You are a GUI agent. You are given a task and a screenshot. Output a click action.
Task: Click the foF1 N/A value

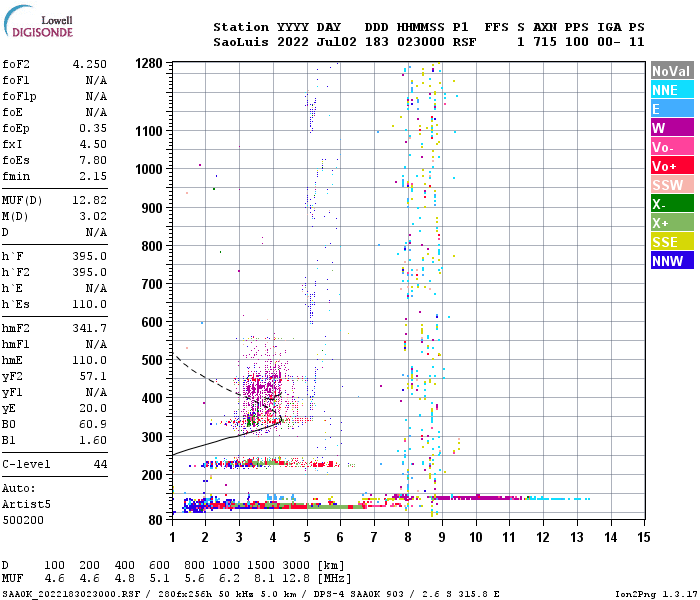pyautogui.click(x=96, y=80)
